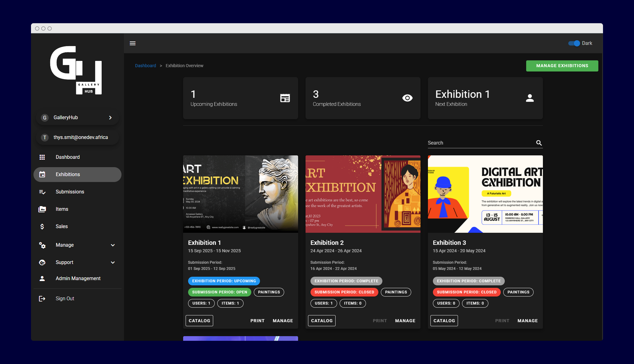Click the Sign Out icon
The width and height of the screenshot is (634, 364).
click(42, 299)
